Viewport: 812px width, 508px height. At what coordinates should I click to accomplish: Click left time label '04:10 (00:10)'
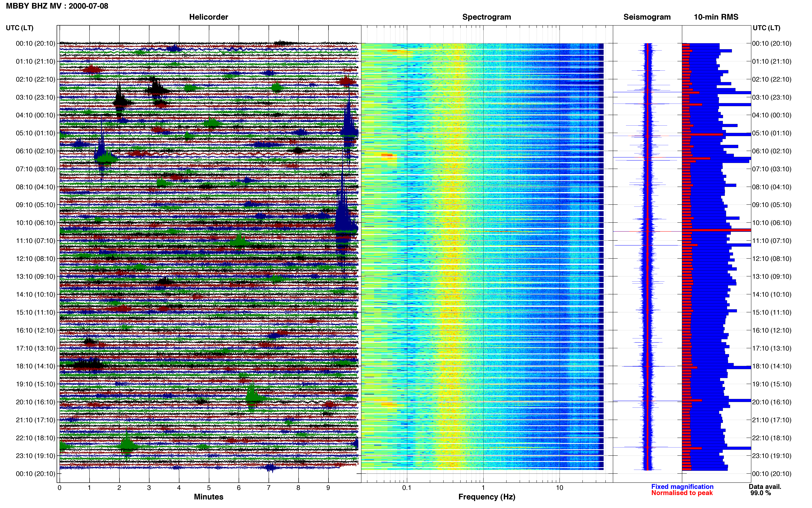36,115
